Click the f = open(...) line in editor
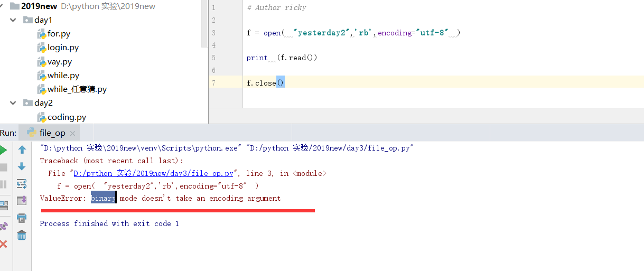Image resolution: width=644 pixels, height=271 pixels. pos(353,33)
